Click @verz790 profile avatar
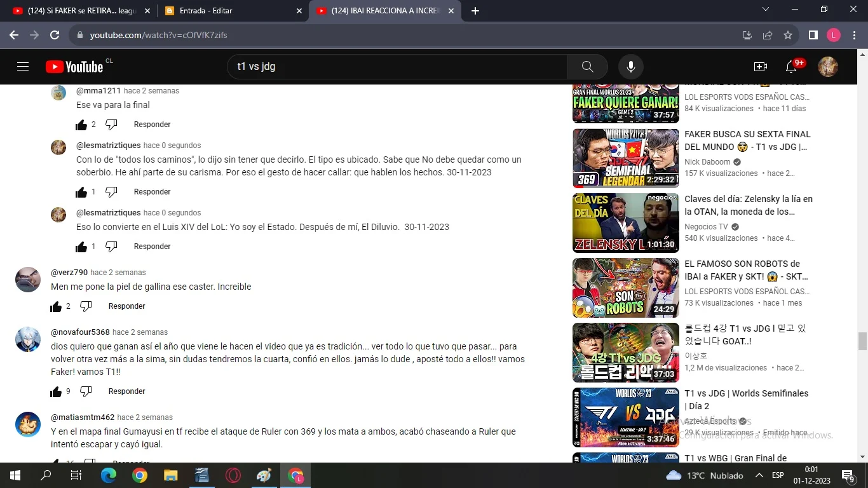Image resolution: width=868 pixels, height=488 pixels. click(28, 280)
